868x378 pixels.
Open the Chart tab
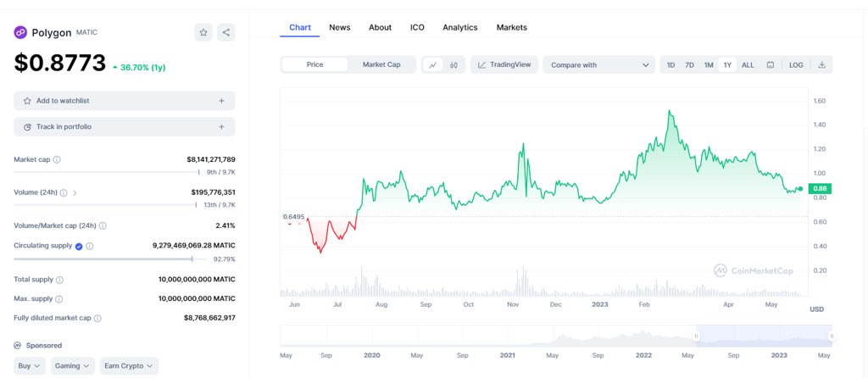(300, 27)
